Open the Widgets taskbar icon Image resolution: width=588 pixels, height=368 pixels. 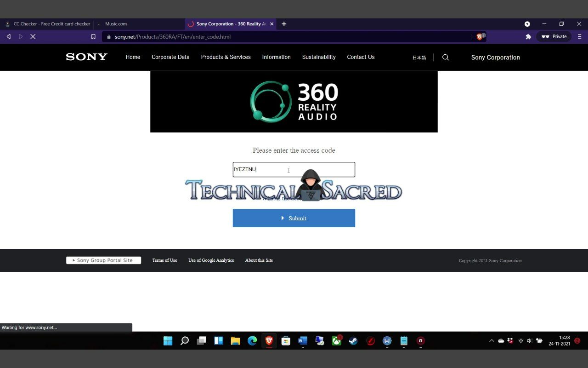point(219,341)
